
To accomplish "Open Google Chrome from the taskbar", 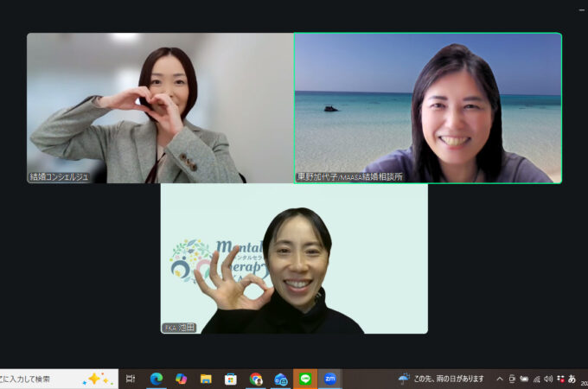I will [256, 379].
